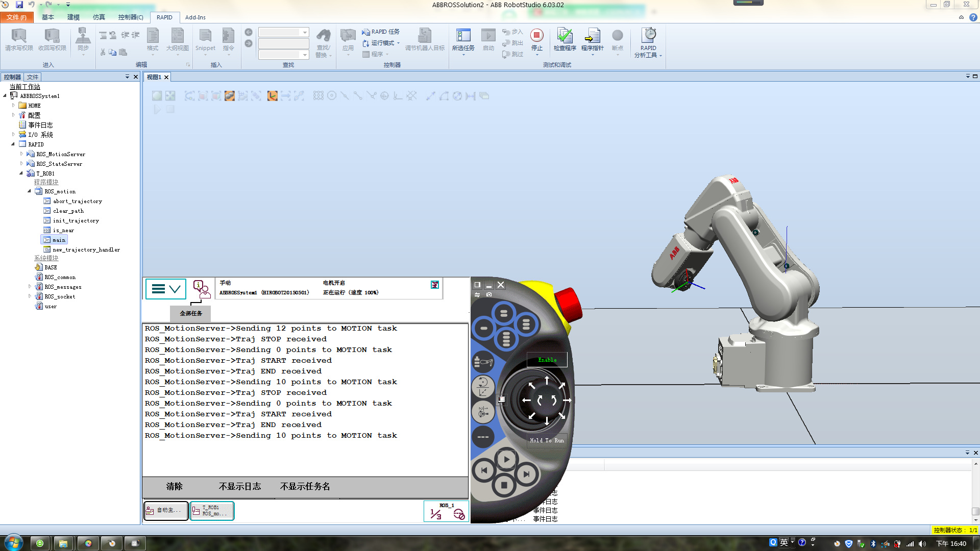Click the taskbar volume speaker icon

click(x=922, y=544)
